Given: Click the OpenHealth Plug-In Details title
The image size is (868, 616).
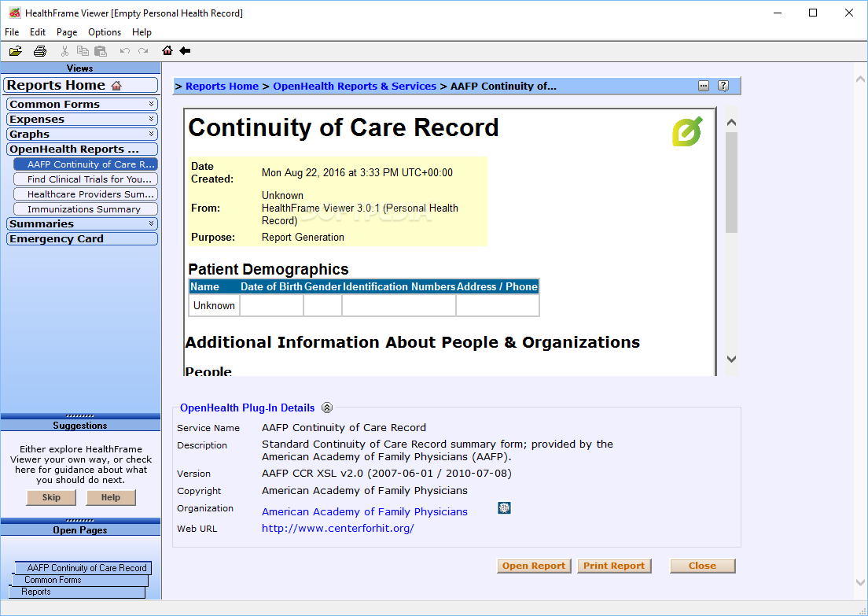Looking at the screenshot, I should (x=248, y=408).
